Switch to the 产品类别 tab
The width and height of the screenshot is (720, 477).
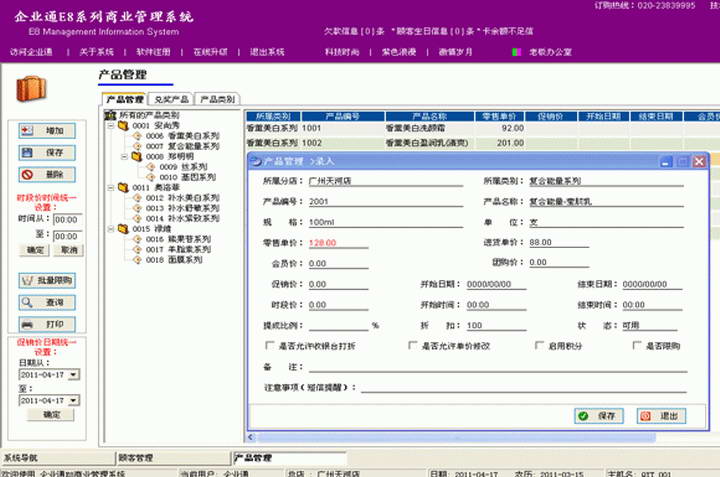217,99
